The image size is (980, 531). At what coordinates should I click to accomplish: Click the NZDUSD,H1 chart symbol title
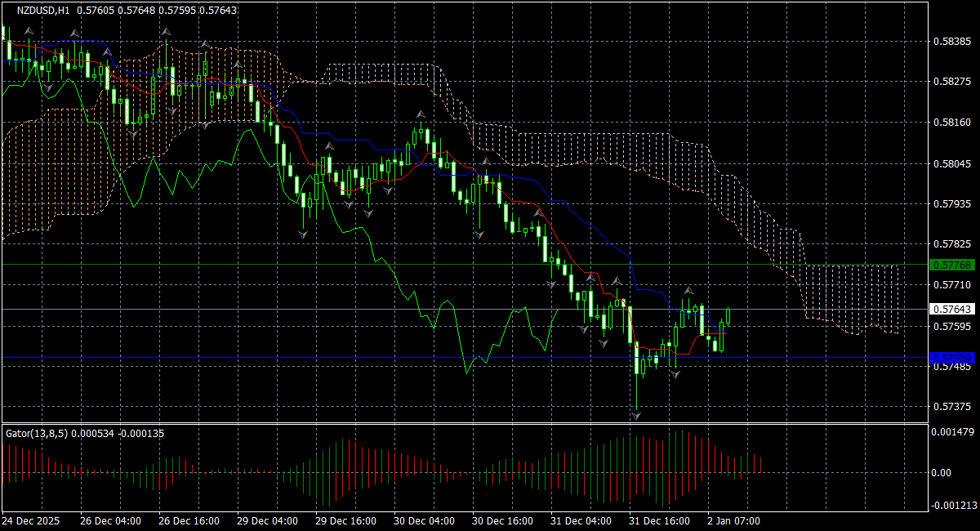pos(43,11)
